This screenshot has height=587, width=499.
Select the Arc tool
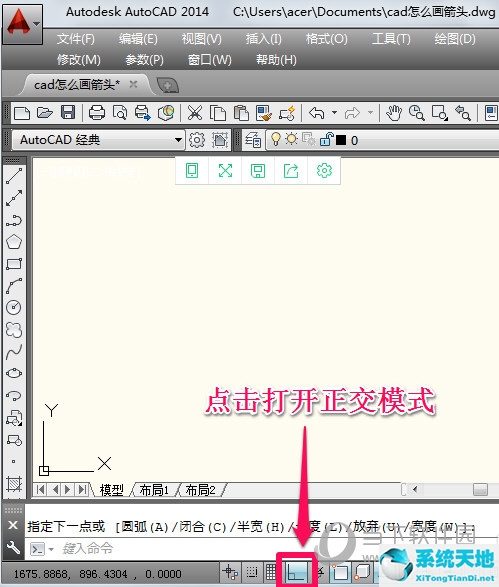(14, 286)
